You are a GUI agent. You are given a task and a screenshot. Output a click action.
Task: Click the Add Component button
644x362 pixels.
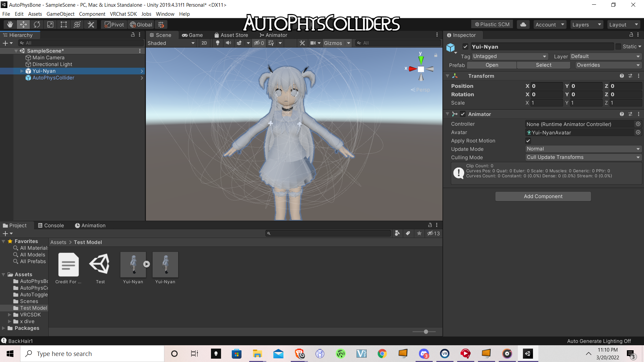[543, 196]
